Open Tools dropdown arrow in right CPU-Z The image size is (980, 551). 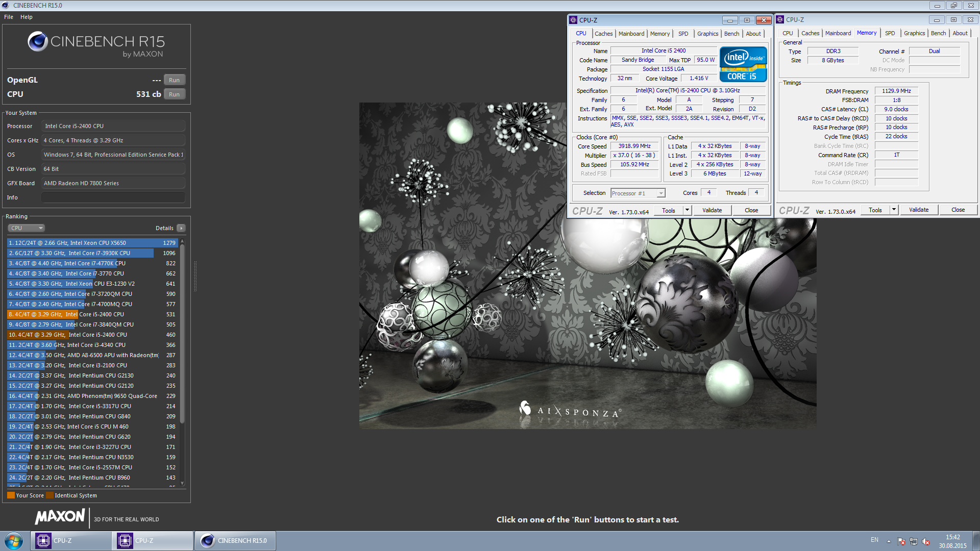[x=894, y=210]
